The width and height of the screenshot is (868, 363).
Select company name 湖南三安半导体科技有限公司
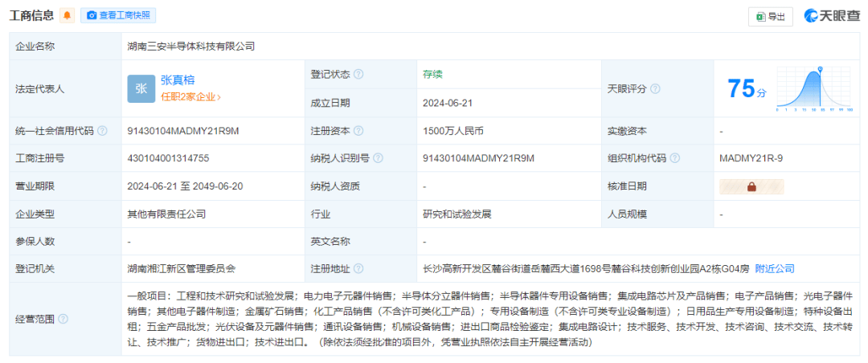pyautogui.click(x=191, y=47)
